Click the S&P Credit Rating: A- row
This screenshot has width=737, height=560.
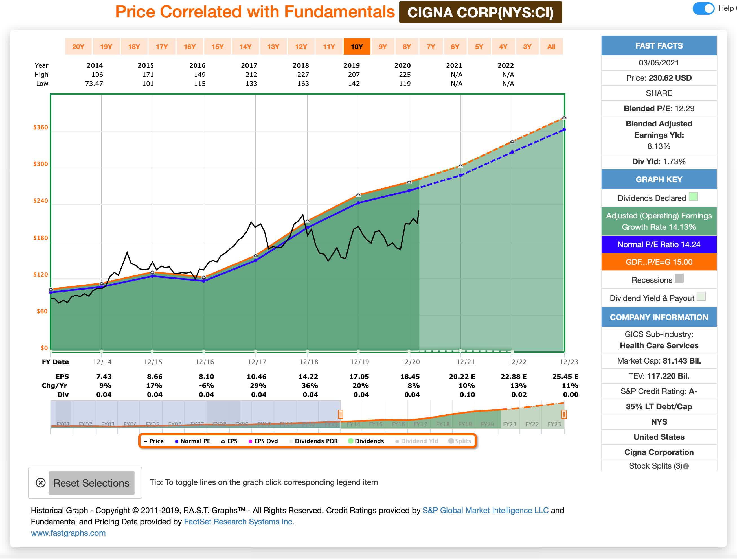659,391
